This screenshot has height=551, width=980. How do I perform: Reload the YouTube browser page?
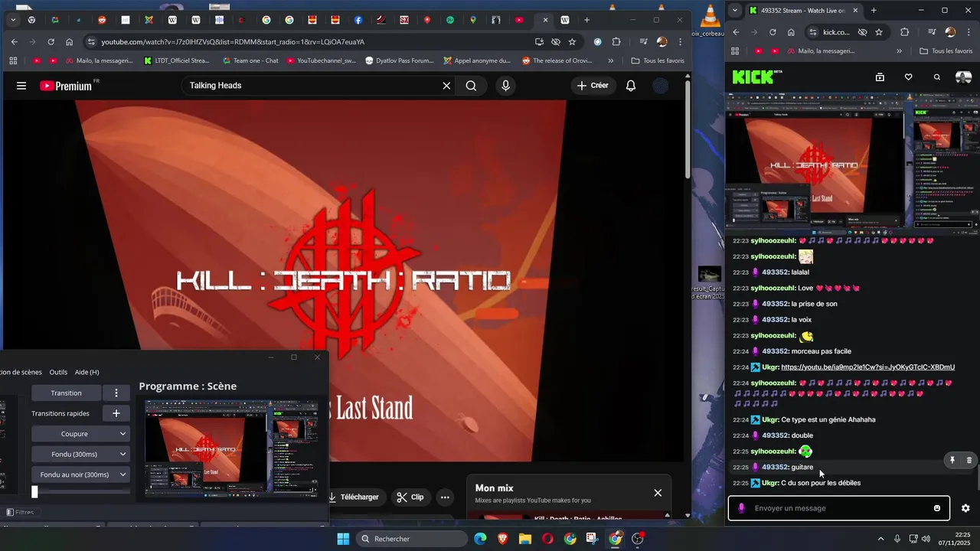pyautogui.click(x=51, y=42)
